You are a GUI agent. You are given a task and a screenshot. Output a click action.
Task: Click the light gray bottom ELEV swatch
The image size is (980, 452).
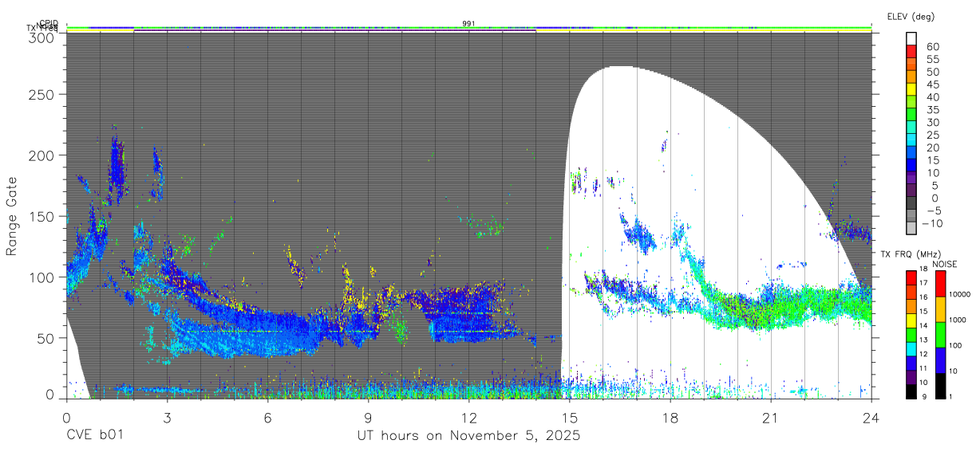pyautogui.click(x=911, y=229)
